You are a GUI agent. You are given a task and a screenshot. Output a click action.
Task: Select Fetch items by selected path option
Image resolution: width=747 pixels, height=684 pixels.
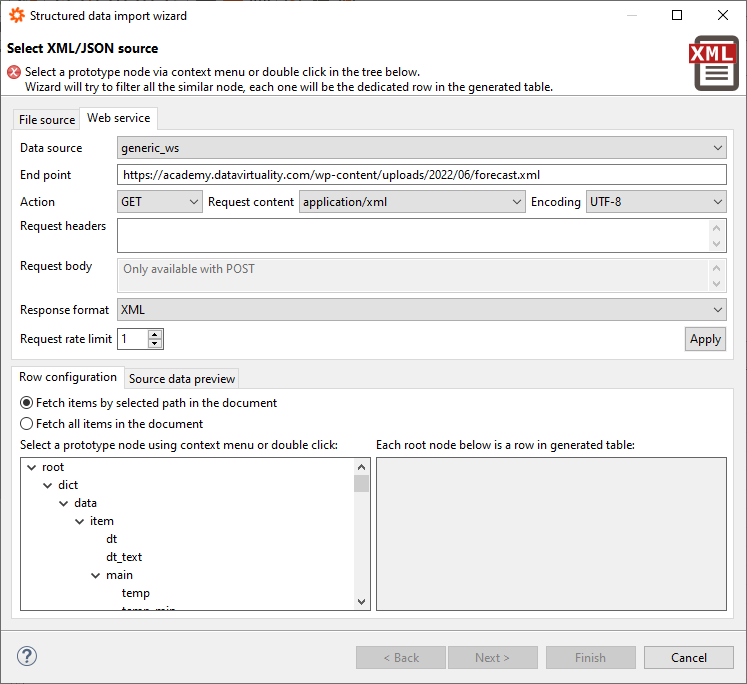pyautogui.click(x=27, y=403)
